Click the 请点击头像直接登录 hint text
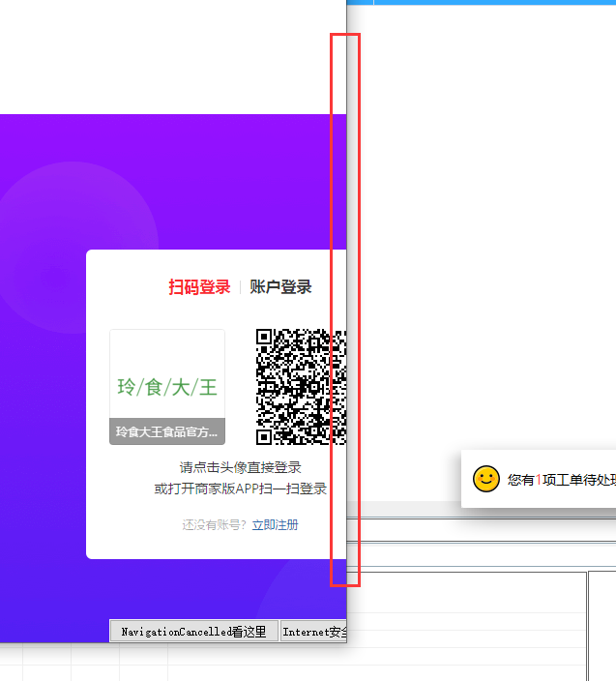Image resolution: width=616 pixels, height=681 pixels. coord(240,467)
